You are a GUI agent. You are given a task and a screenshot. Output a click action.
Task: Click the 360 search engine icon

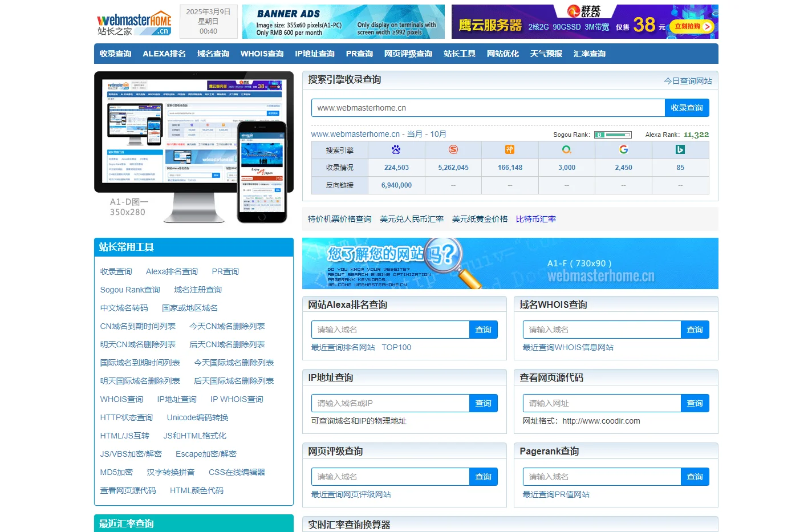pyautogui.click(x=566, y=149)
